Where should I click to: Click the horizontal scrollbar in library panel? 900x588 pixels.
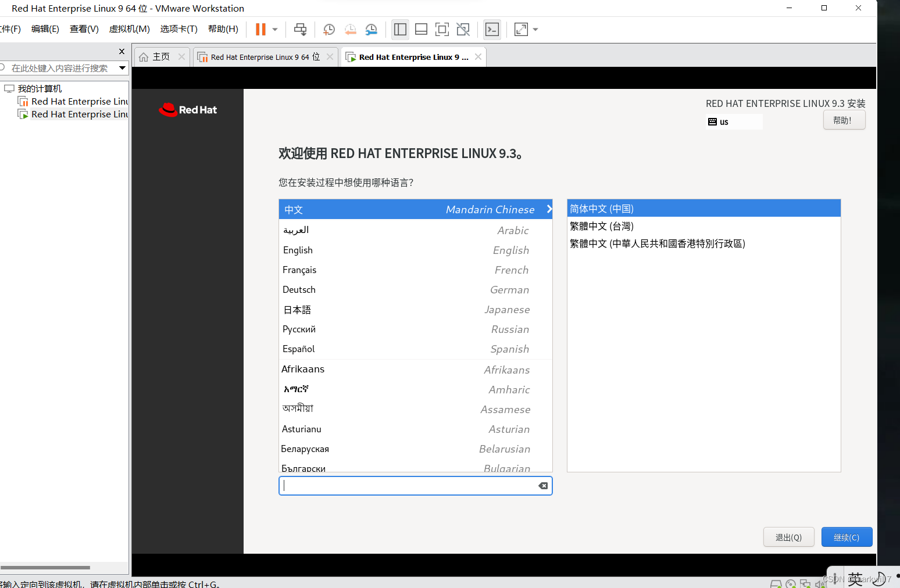coord(45,568)
